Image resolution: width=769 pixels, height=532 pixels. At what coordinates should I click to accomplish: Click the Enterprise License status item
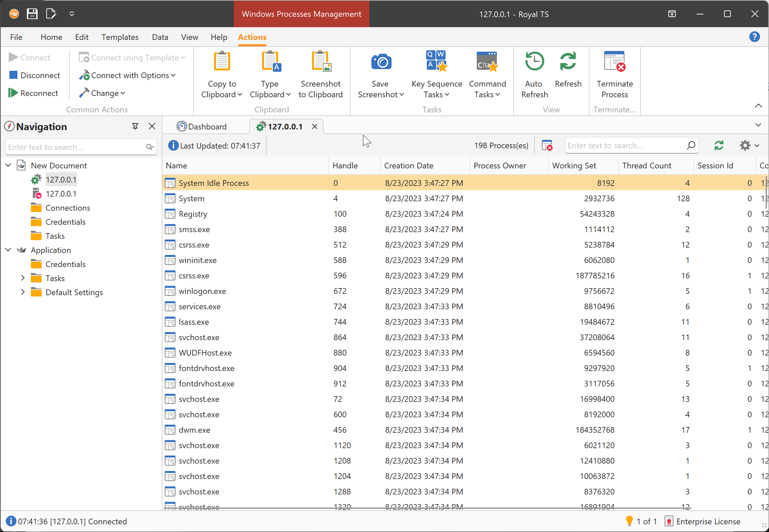click(703, 521)
